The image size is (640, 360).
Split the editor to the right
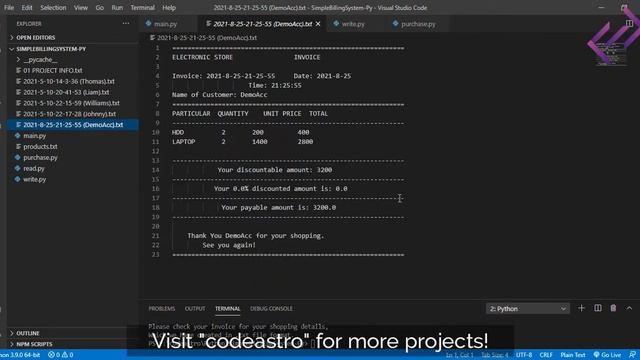(x=629, y=24)
